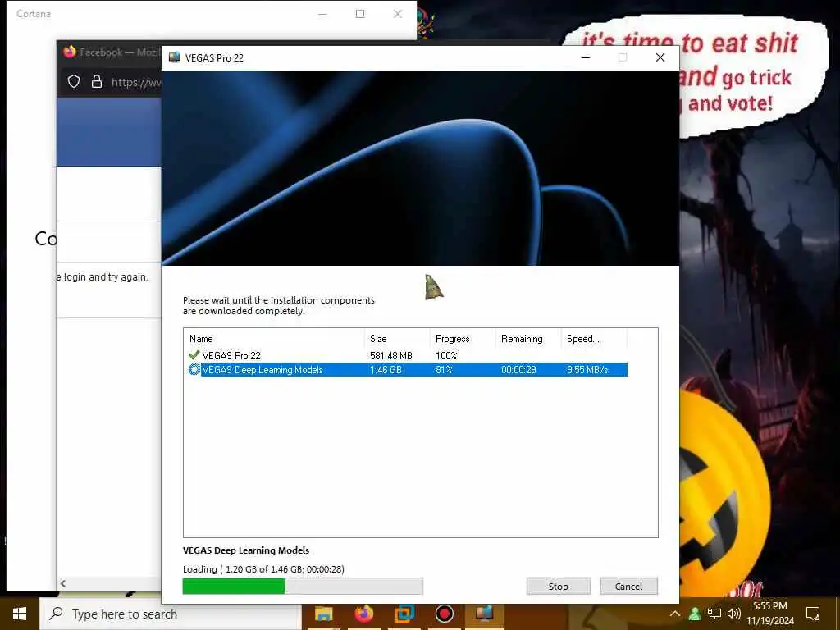Click the Remaining column header
This screenshot has height=630, width=840.
528,339
